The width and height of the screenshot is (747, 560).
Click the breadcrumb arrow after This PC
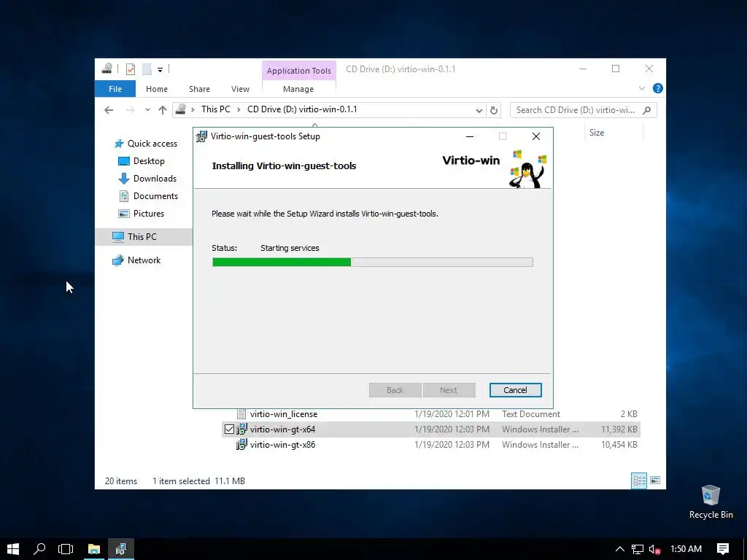click(239, 110)
